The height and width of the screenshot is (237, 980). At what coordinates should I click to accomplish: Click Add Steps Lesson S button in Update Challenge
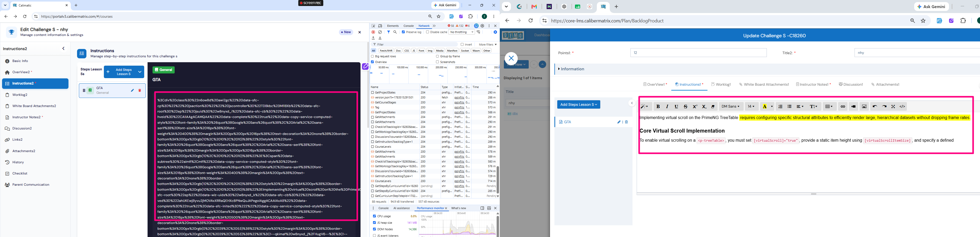point(579,104)
